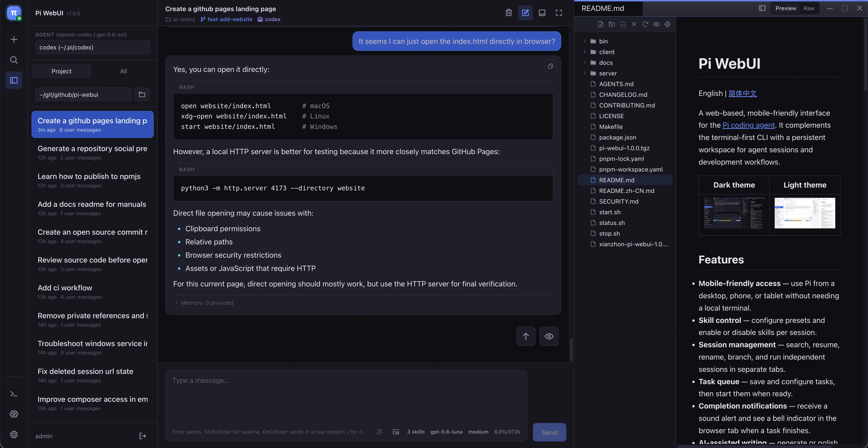
Task: Click the chat area vertical scrollbar
Action: (x=571, y=350)
